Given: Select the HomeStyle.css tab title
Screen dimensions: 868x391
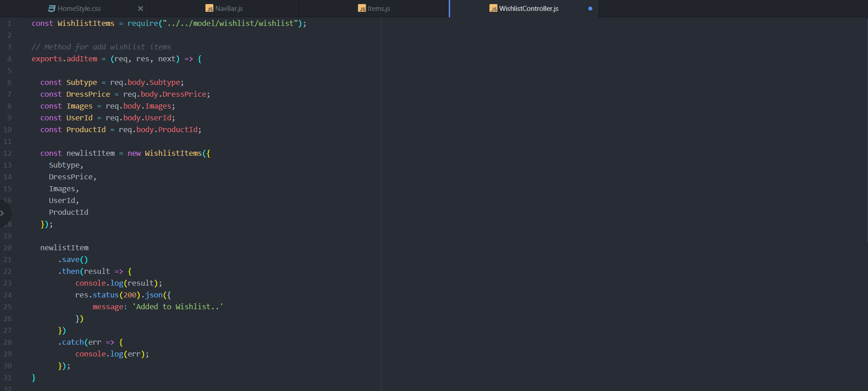Looking at the screenshot, I should coord(79,9).
